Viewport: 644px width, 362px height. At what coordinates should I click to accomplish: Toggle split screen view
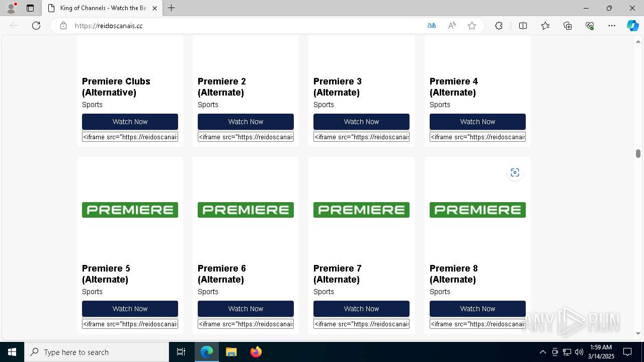click(x=523, y=26)
